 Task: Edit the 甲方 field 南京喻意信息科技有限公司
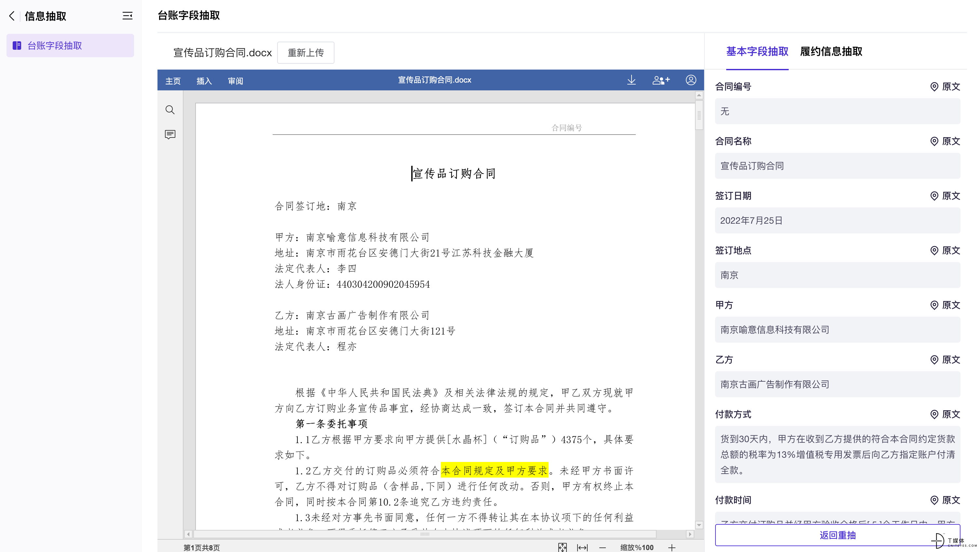click(837, 330)
